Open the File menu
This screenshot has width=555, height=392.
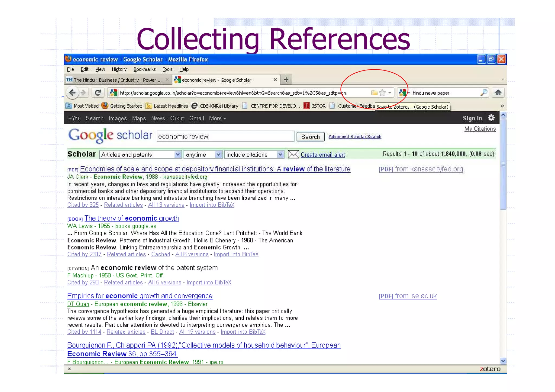70,69
